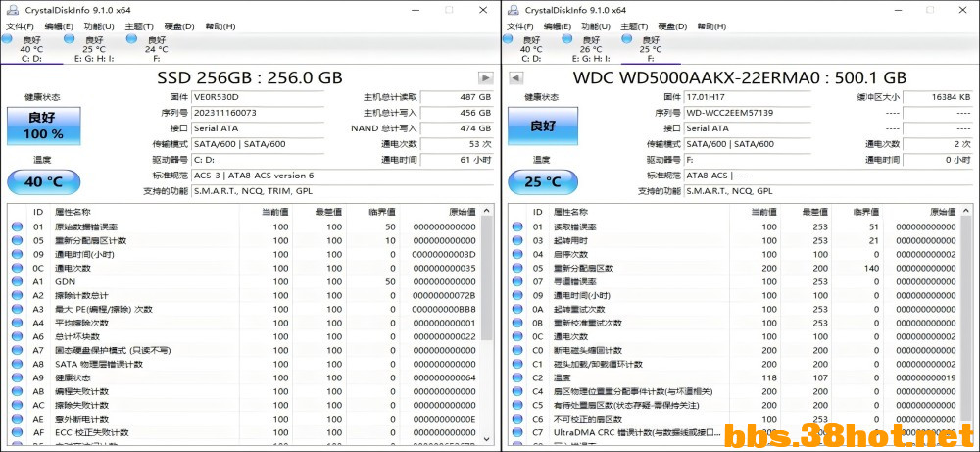Select C: D: disk tab in right window
The width and height of the screenshot is (980, 452).
point(530,49)
